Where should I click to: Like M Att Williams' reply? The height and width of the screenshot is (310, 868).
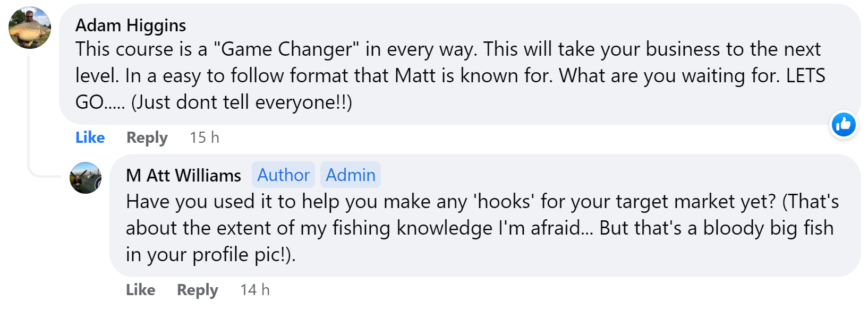(140, 290)
